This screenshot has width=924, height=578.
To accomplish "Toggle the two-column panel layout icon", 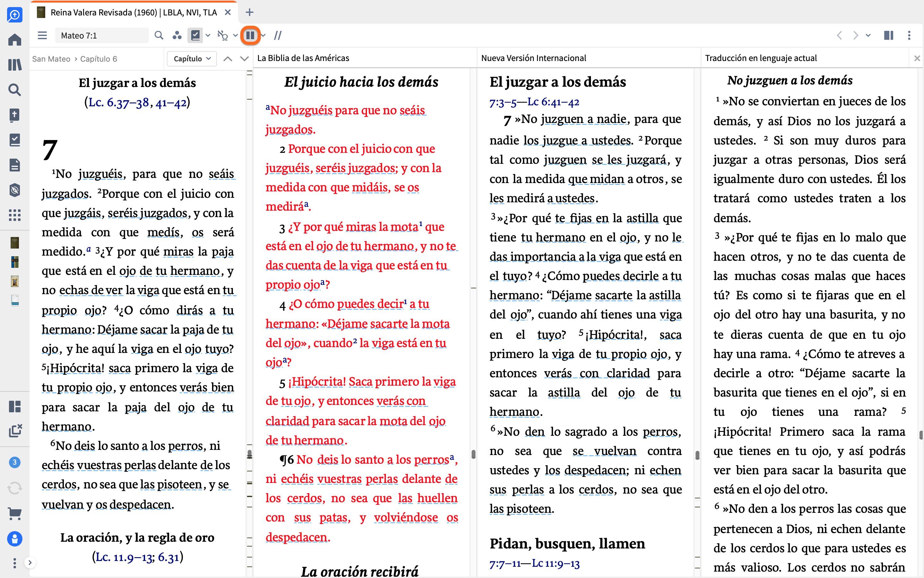I will [x=888, y=36].
